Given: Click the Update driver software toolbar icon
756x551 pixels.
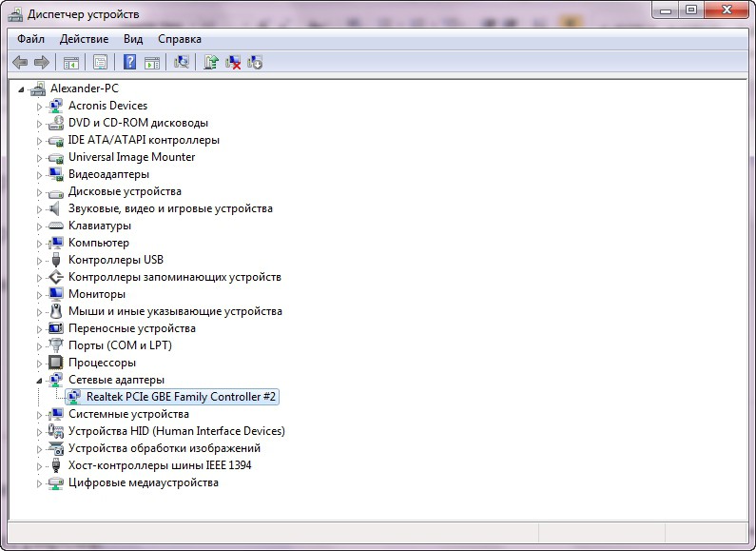Looking at the screenshot, I should tap(211, 63).
